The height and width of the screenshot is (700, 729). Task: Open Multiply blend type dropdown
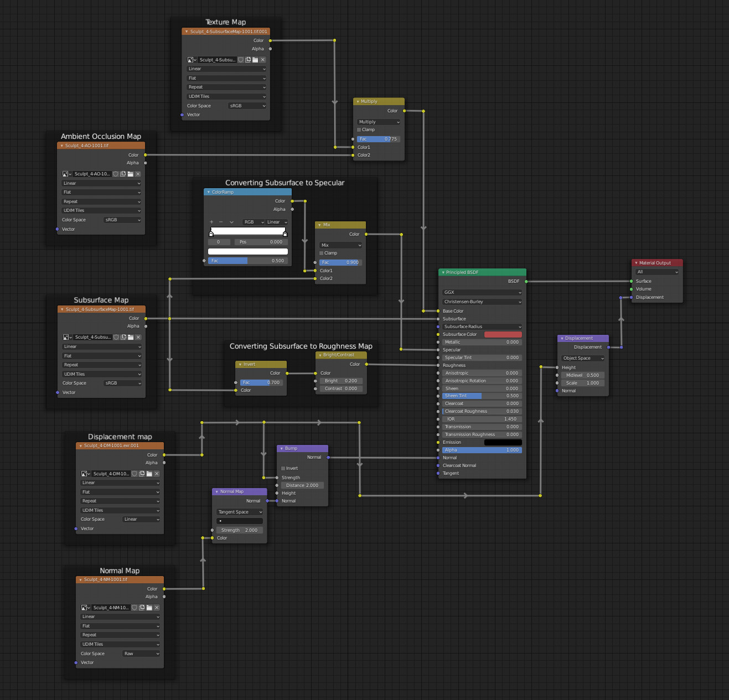[x=379, y=122]
